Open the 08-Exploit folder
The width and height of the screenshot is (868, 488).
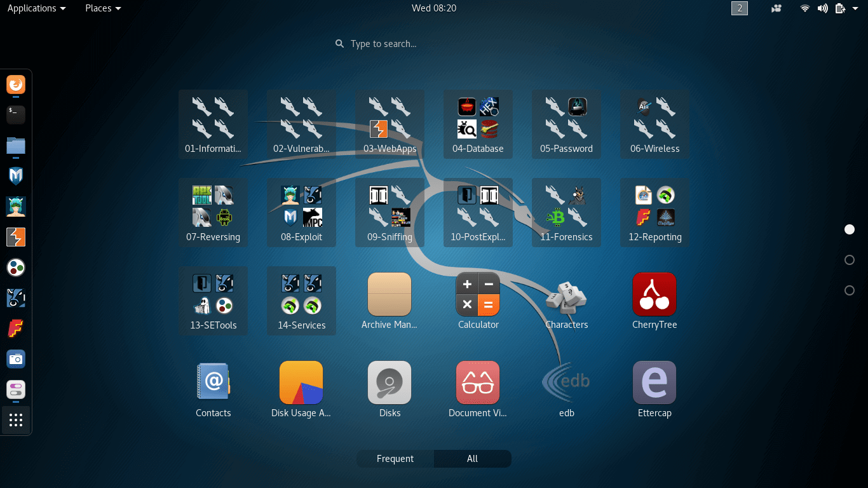301,212
